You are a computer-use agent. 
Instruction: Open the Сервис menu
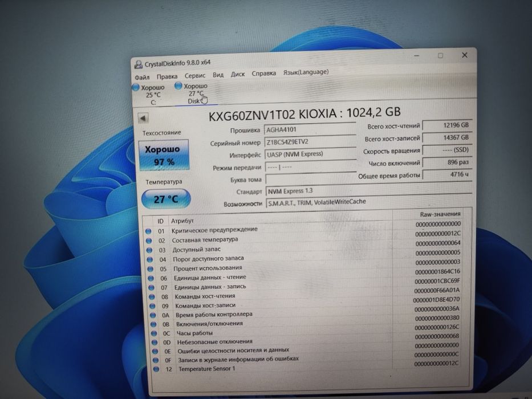click(x=195, y=76)
